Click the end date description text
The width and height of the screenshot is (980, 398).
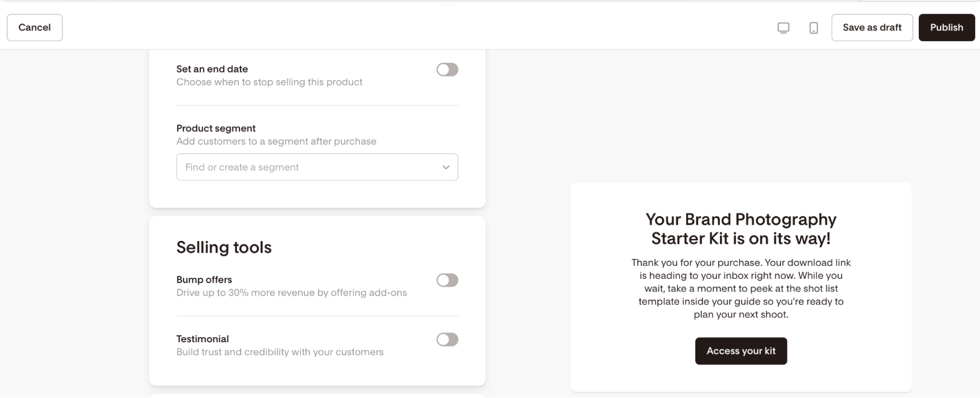coord(269,82)
